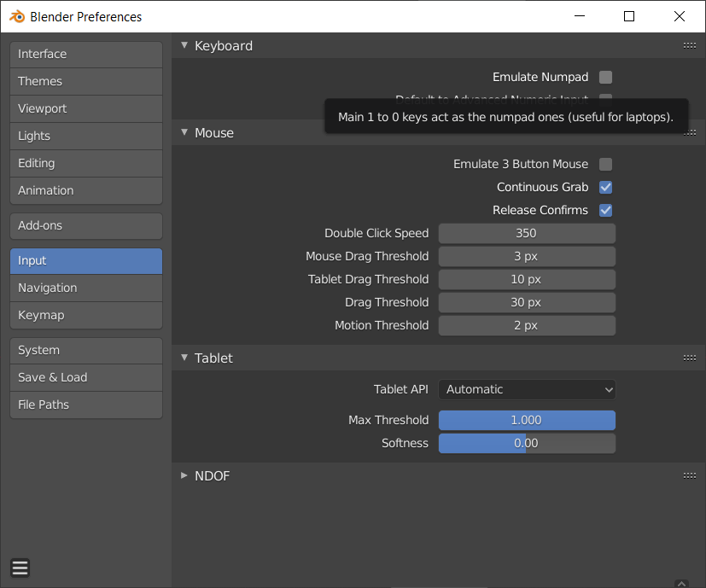Click the Blender logo in title bar

[15, 16]
